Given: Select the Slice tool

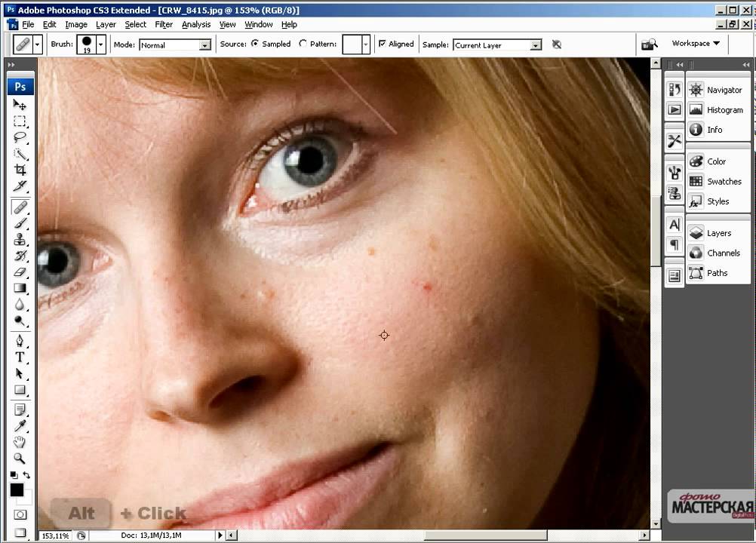Looking at the screenshot, I should (20, 186).
